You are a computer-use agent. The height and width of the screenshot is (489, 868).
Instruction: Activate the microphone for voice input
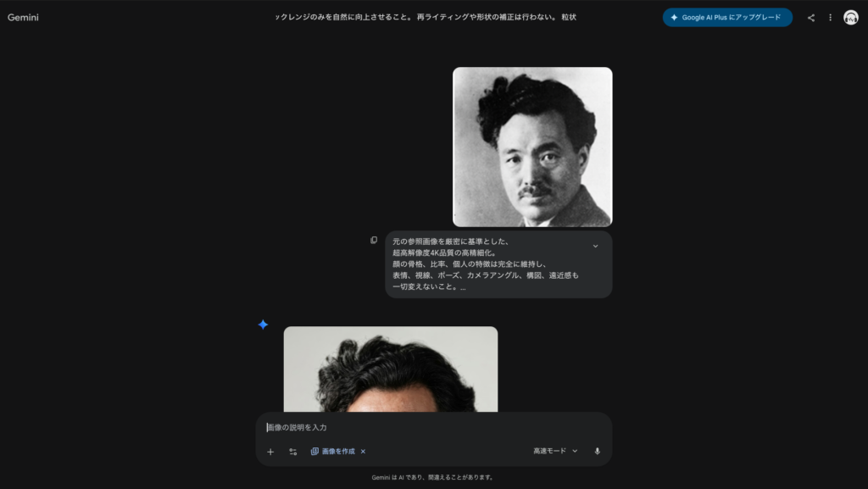pos(598,452)
